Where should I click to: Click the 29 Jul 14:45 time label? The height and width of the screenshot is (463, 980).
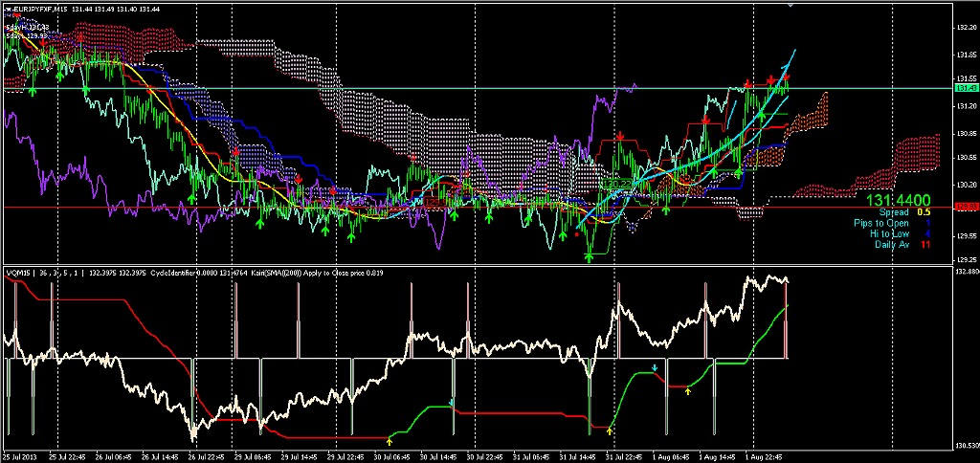point(300,456)
